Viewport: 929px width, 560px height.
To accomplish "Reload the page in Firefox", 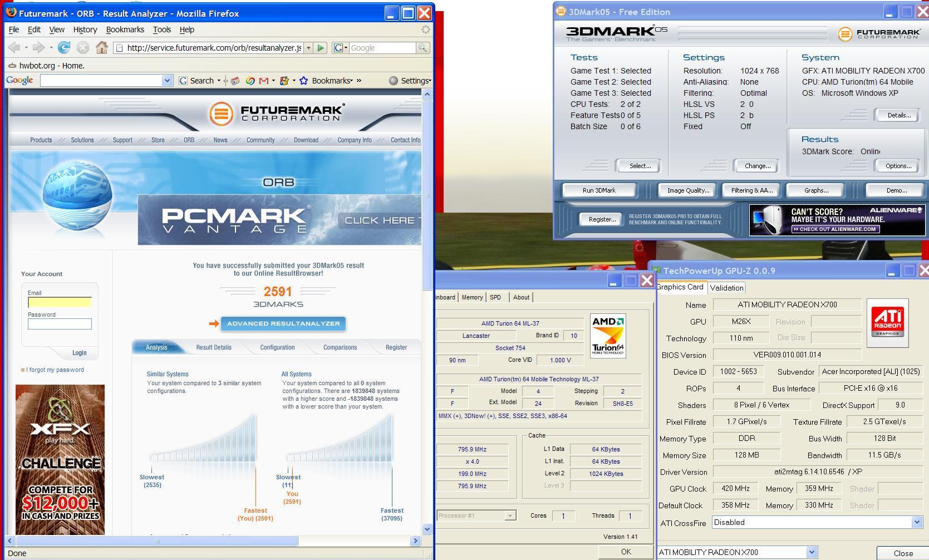I will tap(64, 48).
